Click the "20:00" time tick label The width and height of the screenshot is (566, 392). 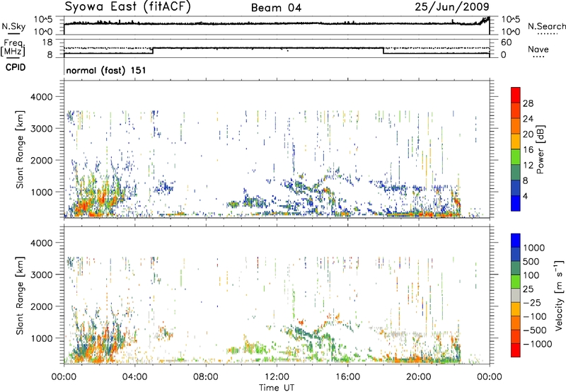pos(419,377)
